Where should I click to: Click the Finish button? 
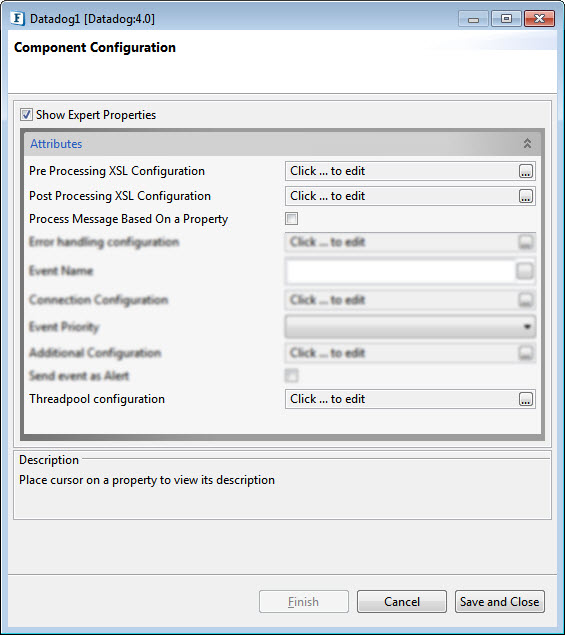point(304,601)
